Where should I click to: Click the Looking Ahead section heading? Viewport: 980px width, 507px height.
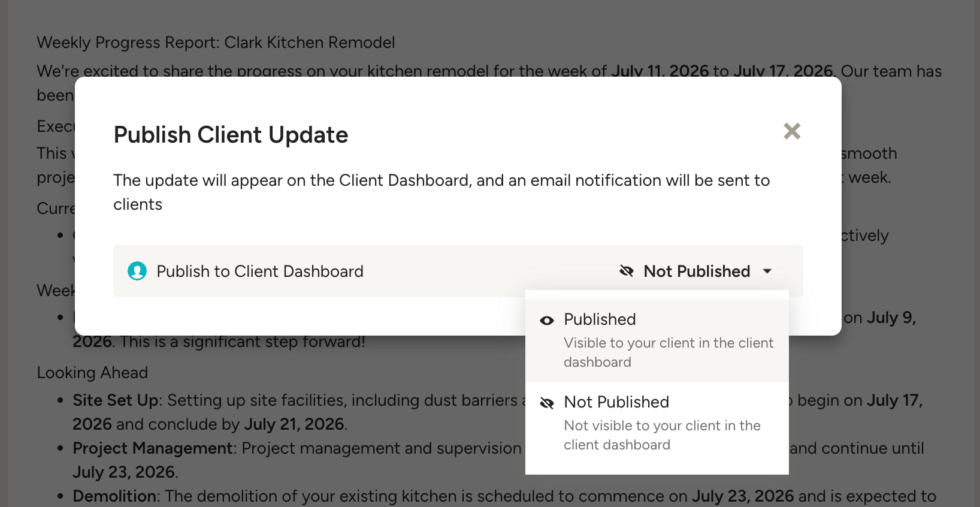point(92,373)
